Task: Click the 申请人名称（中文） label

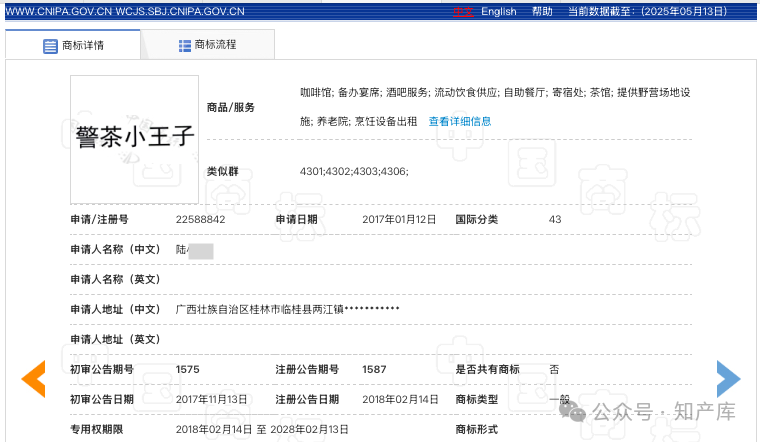Action: [x=115, y=250]
